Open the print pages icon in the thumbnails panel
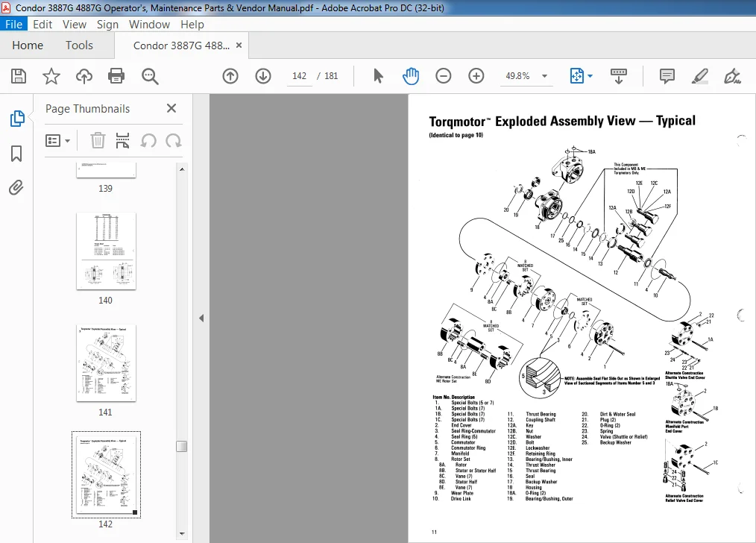 pyautogui.click(x=122, y=141)
